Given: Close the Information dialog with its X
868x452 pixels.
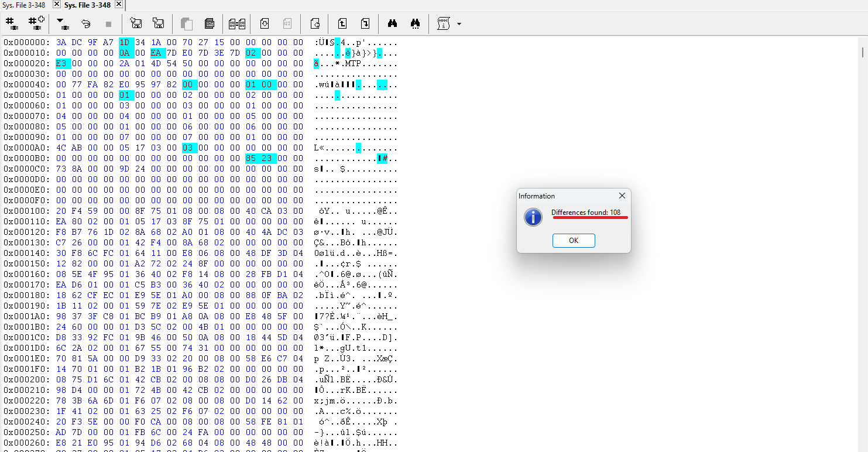Looking at the screenshot, I should click(x=622, y=196).
